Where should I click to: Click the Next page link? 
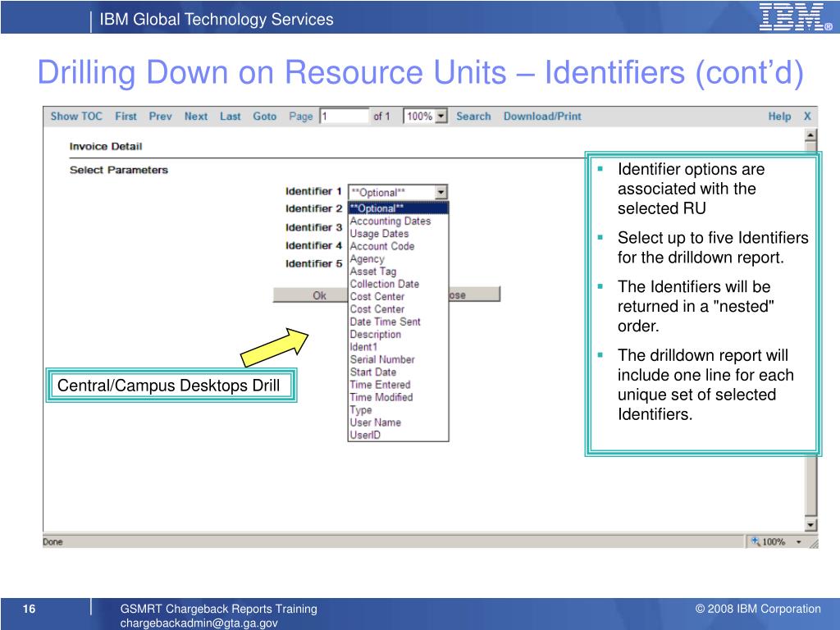pos(195,116)
